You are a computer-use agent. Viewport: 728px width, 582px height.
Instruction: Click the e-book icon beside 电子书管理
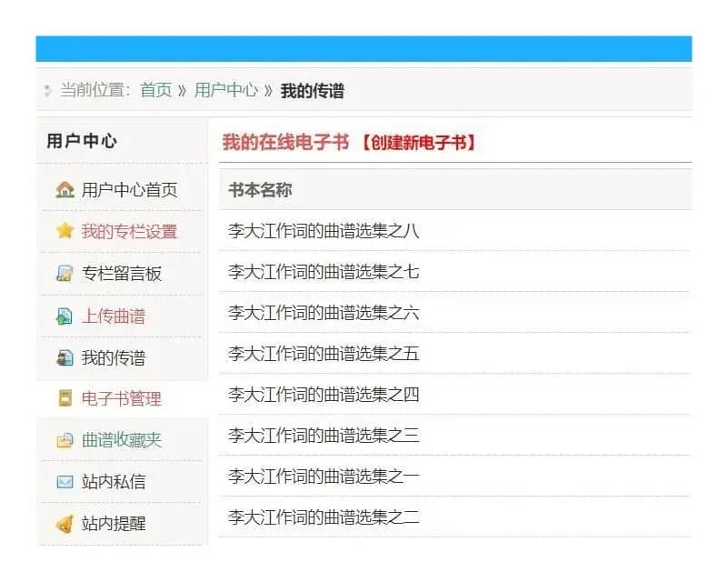64,398
